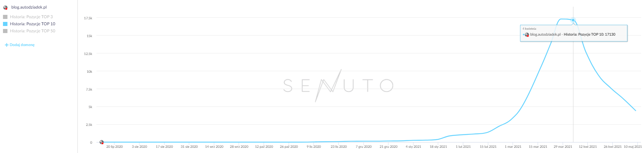The height and width of the screenshot is (153, 644).
Task: Click the Dodaj domenę link text
Action: click(x=22, y=45)
